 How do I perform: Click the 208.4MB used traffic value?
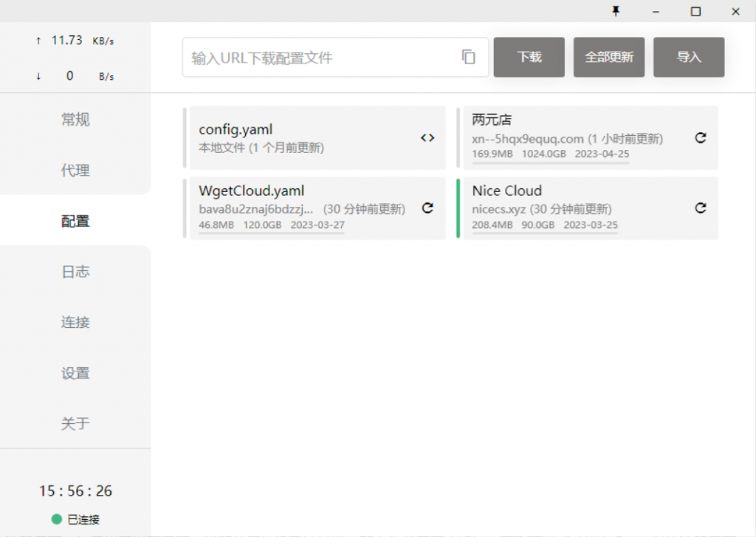[x=492, y=225]
